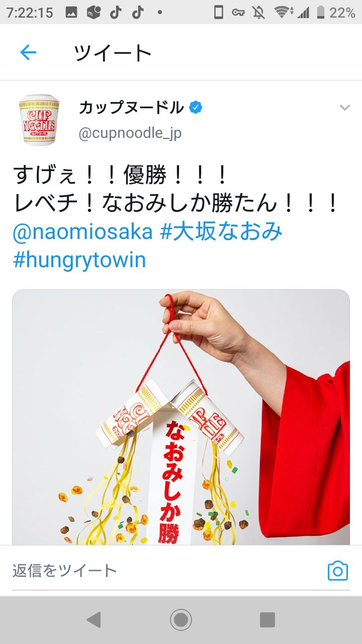
Task: Open the camera icon in reply bar
Action: click(338, 571)
